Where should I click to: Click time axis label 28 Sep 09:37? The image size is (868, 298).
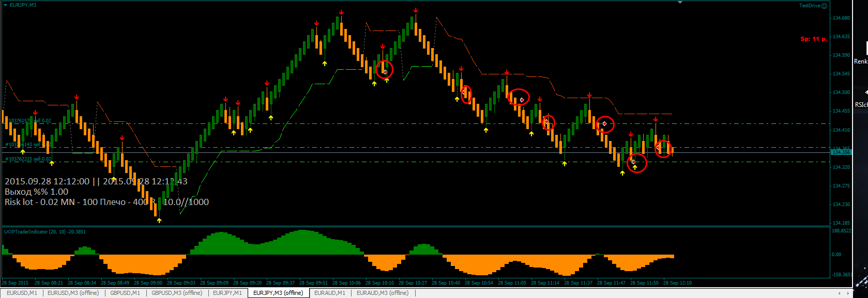click(280, 283)
